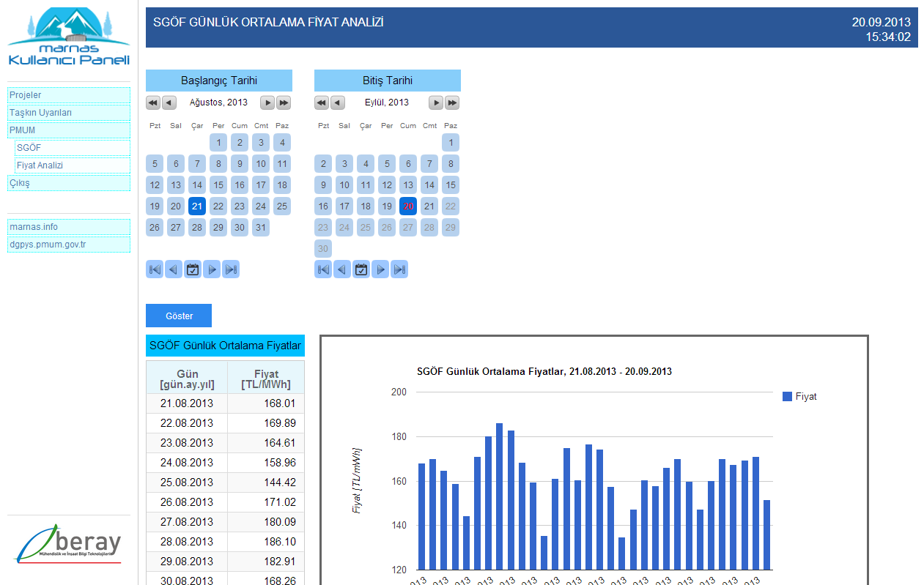Select August 15 in the start calendar

pos(218,185)
